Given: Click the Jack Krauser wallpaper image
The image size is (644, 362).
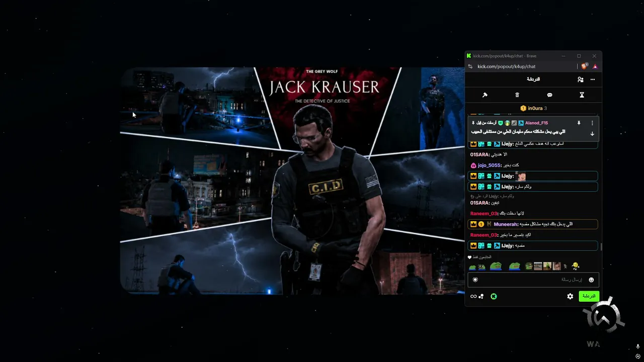Looking at the screenshot, I should click(292, 180).
